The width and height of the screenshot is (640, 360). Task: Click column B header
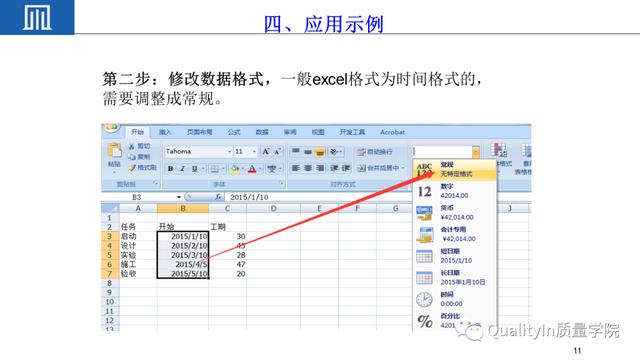coord(183,209)
